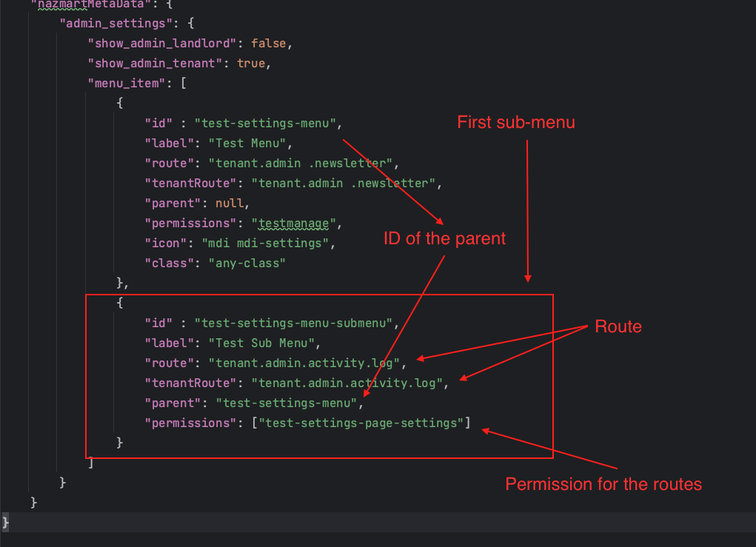Select the tenantRoute value "tenant.admin.activity.log"
The height and width of the screenshot is (547, 756).
tap(347, 383)
